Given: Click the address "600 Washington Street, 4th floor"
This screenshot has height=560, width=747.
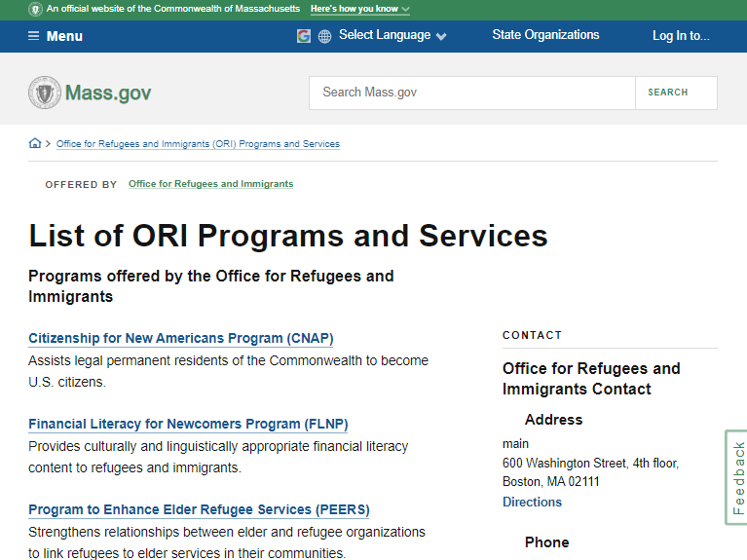Looking at the screenshot, I should click(x=590, y=463).
